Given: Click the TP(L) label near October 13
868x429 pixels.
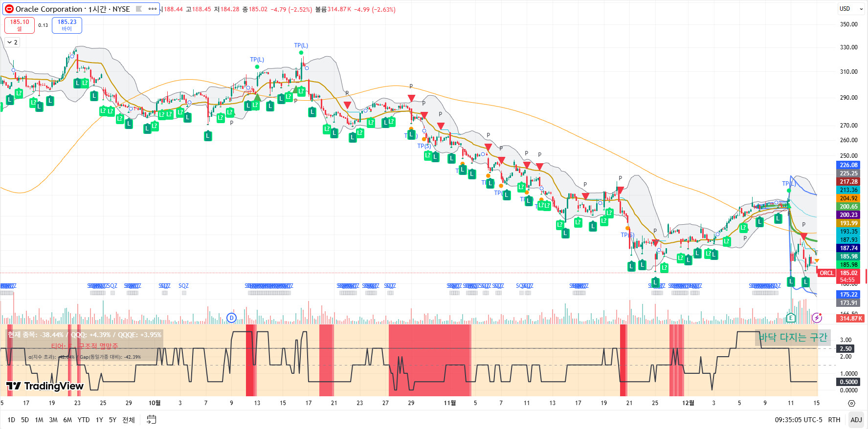Looking at the screenshot, I should pyautogui.click(x=257, y=60).
